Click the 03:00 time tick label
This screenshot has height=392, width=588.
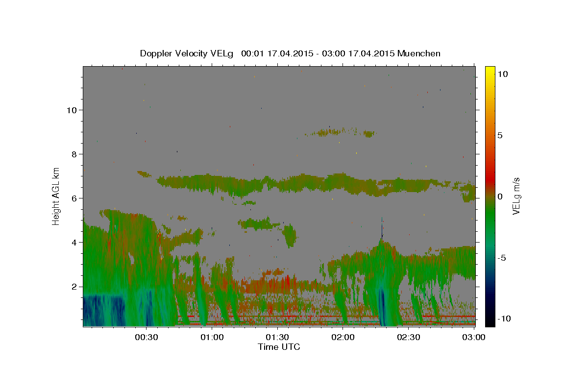coord(474,338)
